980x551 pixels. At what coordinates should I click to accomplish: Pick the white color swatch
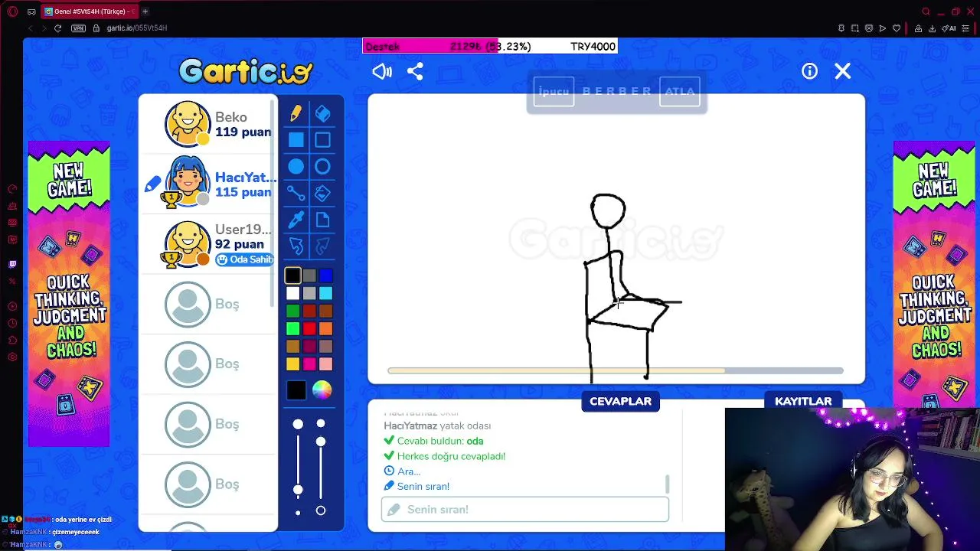[x=292, y=293]
